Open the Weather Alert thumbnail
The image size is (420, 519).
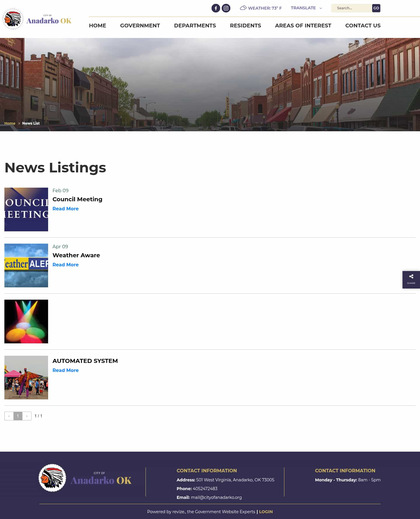pos(26,265)
